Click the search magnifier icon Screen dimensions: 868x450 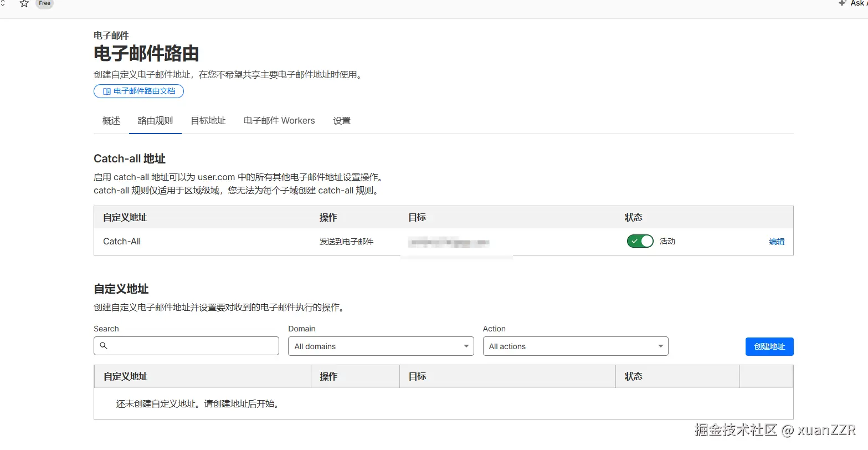click(x=104, y=346)
